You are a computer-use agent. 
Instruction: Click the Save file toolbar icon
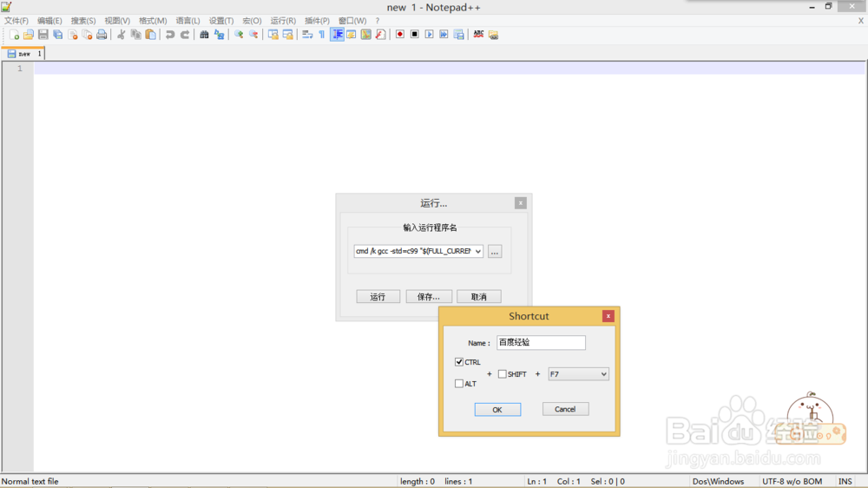[x=43, y=35]
